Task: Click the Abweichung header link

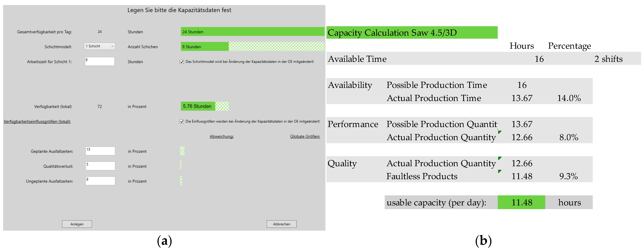Action: coord(222,136)
